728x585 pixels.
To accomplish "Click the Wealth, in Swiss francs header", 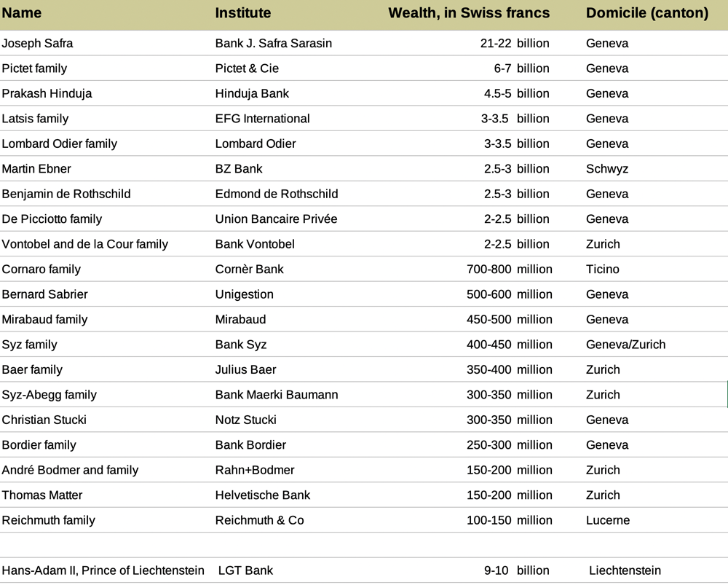I will coord(469,13).
